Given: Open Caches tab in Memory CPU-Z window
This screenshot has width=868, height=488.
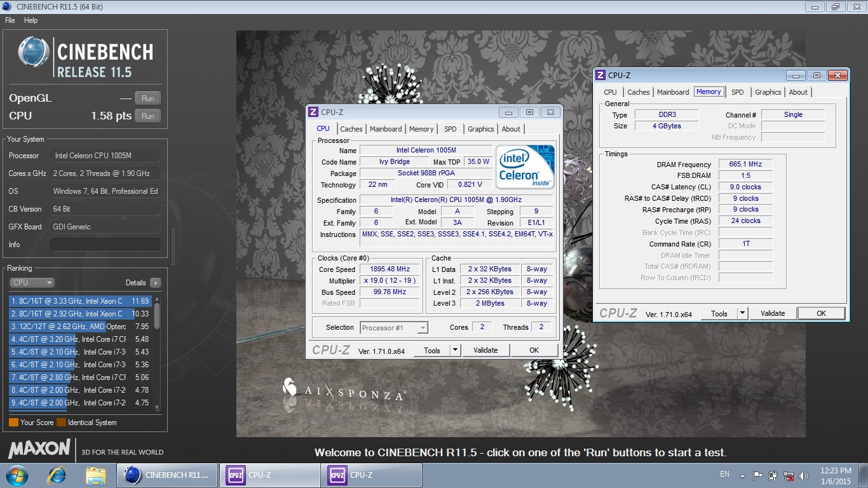Looking at the screenshot, I should click(x=639, y=92).
